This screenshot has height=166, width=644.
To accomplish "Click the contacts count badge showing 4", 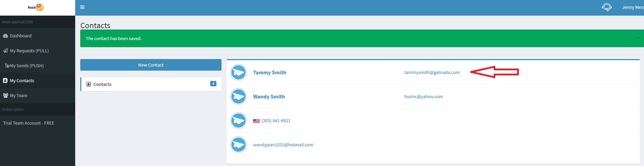I will [x=213, y=84].
